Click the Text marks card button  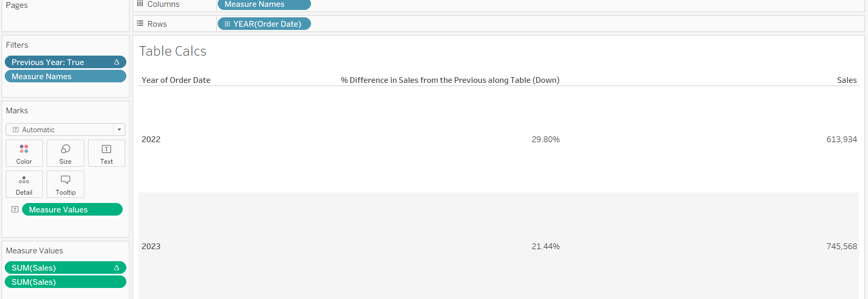106,153
